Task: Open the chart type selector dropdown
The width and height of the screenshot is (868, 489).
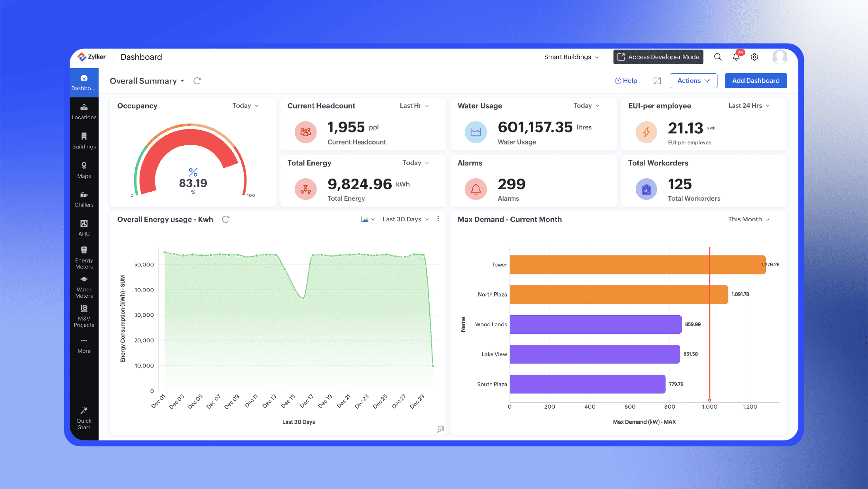Action: [x=368, y=219]
